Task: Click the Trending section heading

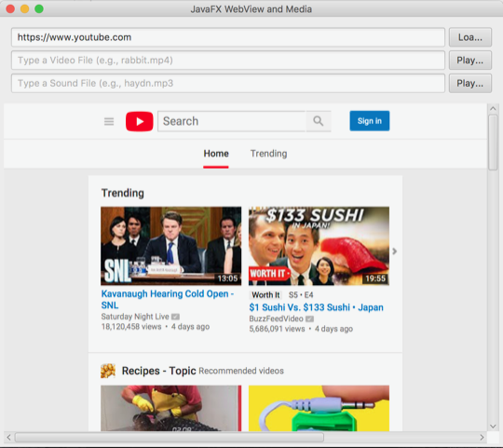Action: click(x=123, y=193)
